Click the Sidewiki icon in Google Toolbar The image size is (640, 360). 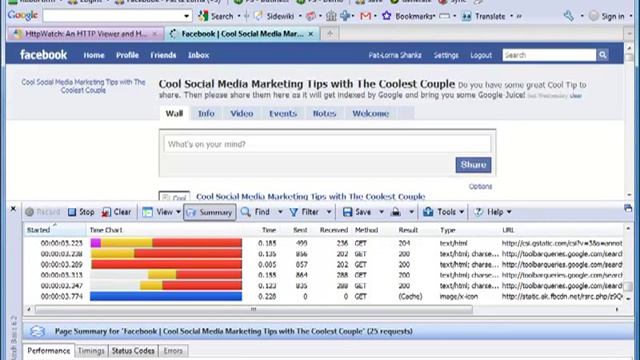click(259, 16)
